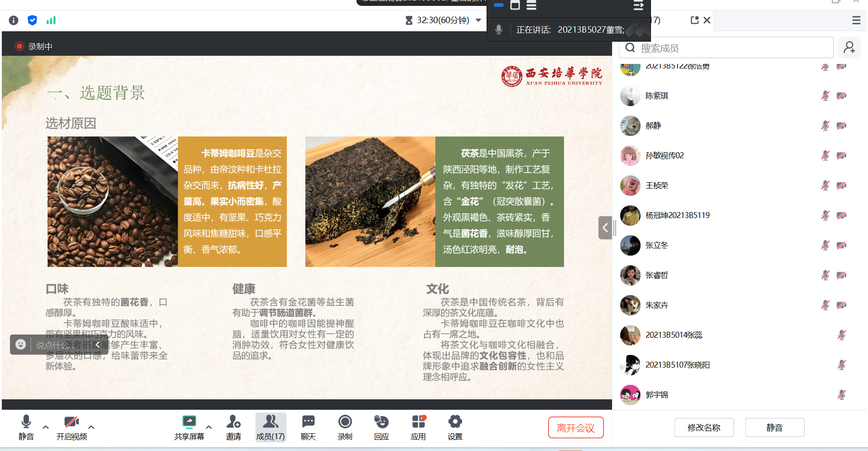Expand audio options arrow next to 静音
The image size is (868, 451).
pos(46,427)
